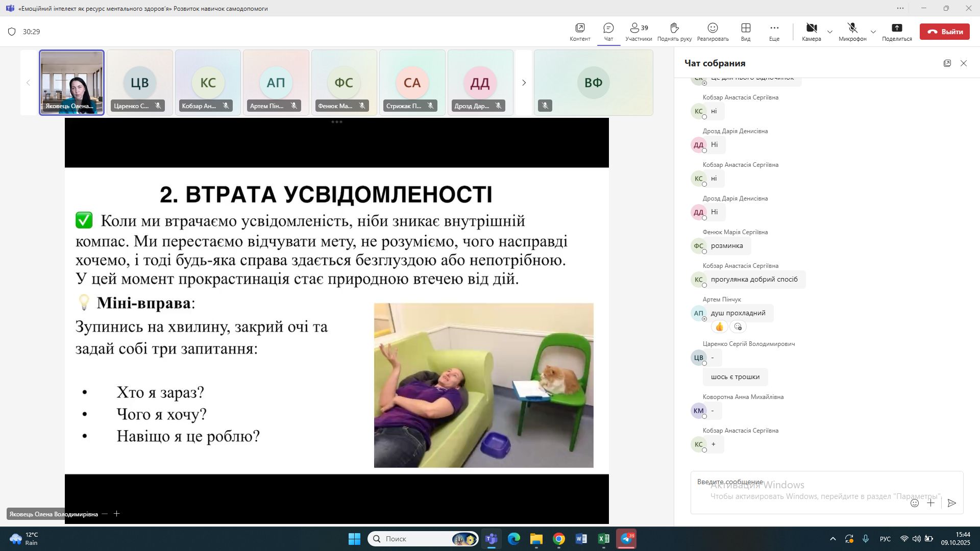Raise hand with Поднять руку
This screenshot has height=551, width=980.
pyautogui.click(x=674, y=28)
